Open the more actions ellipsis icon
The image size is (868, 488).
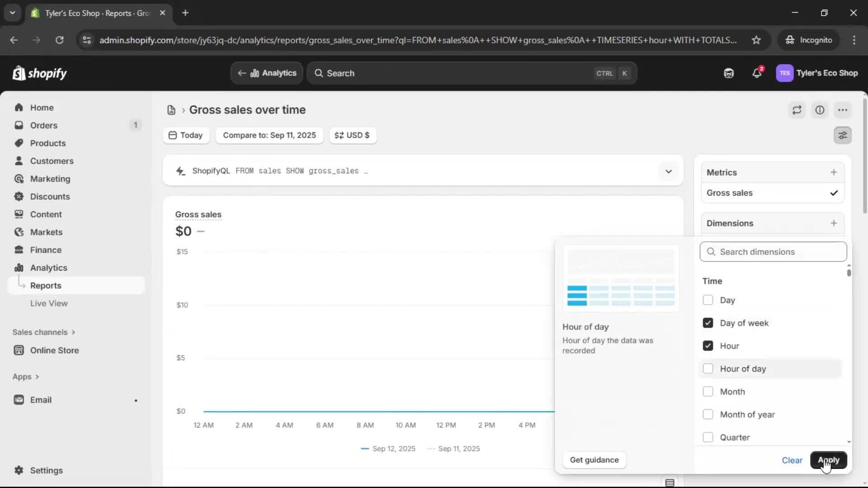click(843, 110)
